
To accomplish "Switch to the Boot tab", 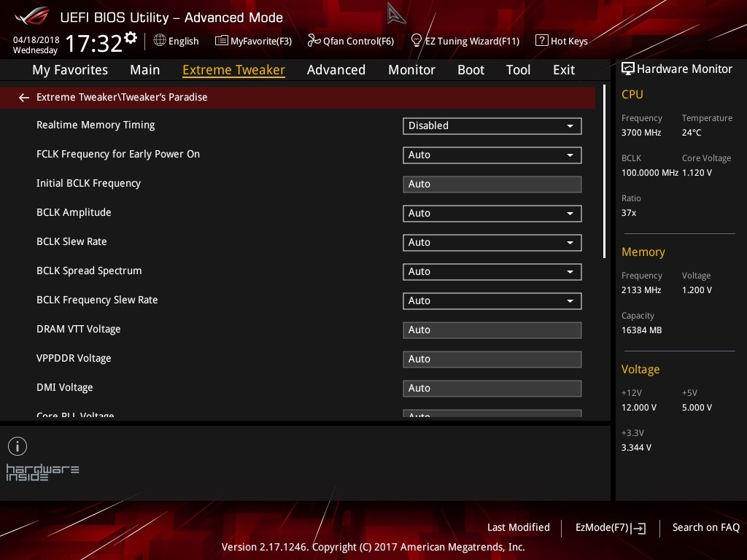I will pyautogui.click(x=471, y=70).
